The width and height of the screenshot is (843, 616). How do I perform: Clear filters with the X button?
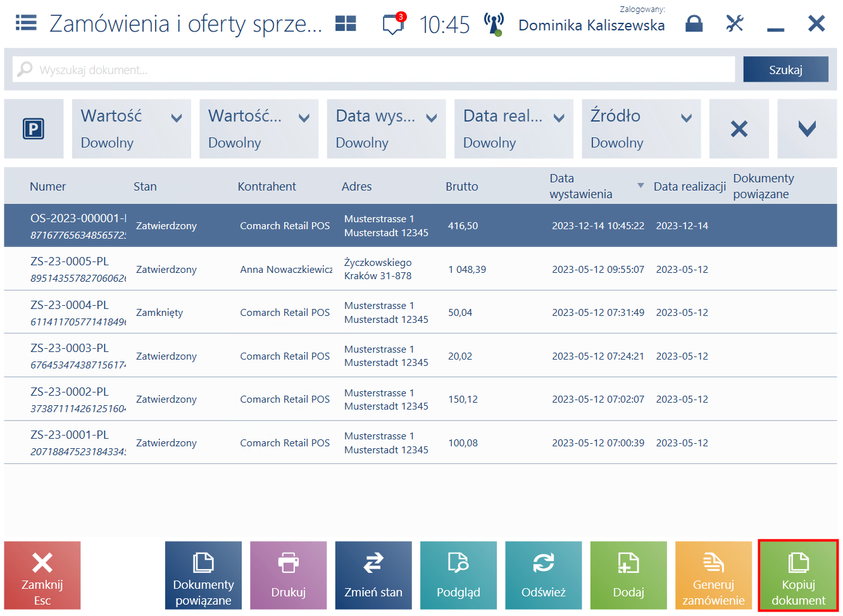tap(739, 129)
